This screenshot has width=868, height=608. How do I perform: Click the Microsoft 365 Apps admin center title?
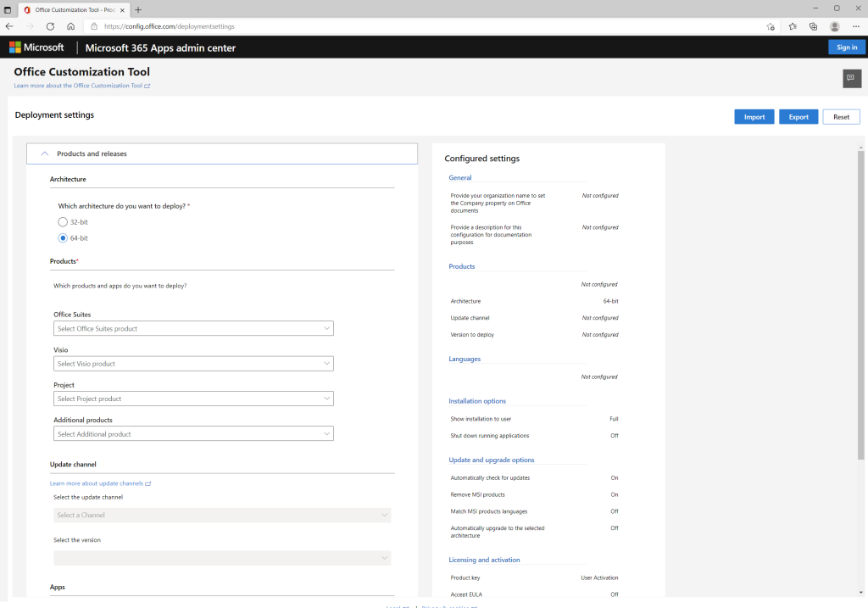coord(160,47)
